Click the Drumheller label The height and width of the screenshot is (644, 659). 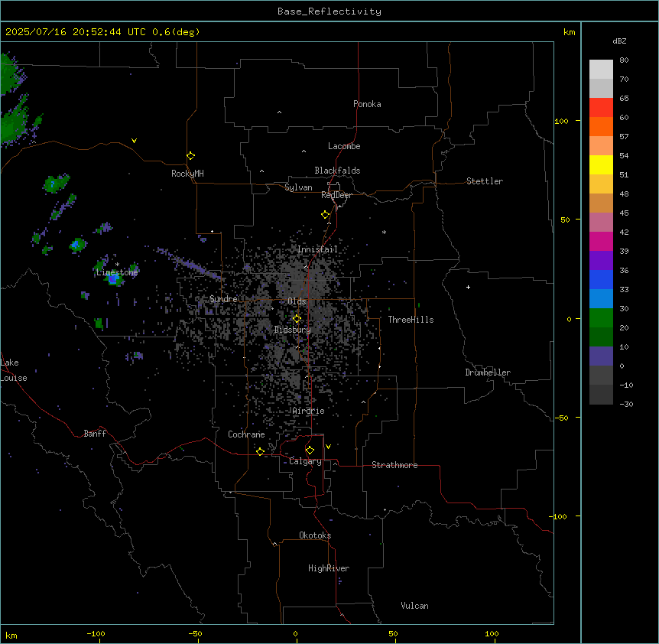(488, 372)
